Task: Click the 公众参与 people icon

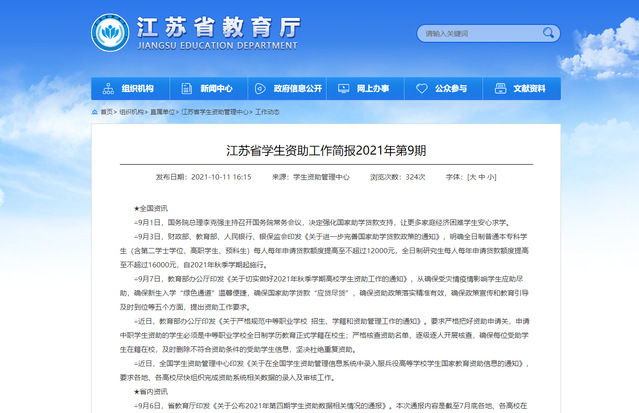Action: pyautogui.click(x=418, y=88)
